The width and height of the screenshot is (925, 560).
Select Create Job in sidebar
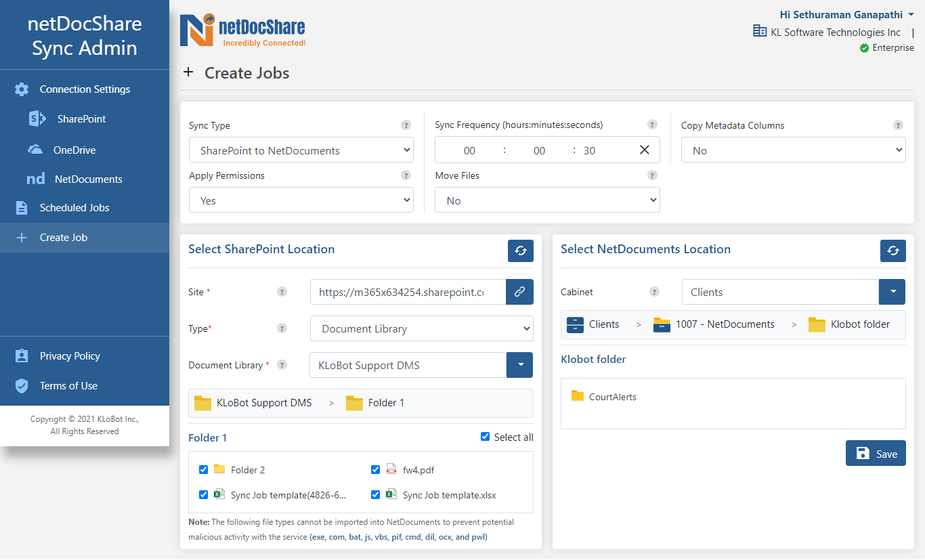coord(85,238)
